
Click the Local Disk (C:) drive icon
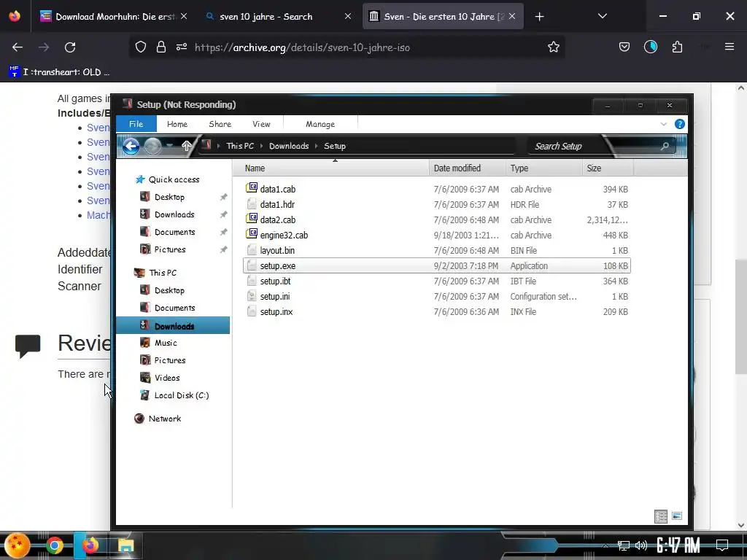click(x=145, y=395)
